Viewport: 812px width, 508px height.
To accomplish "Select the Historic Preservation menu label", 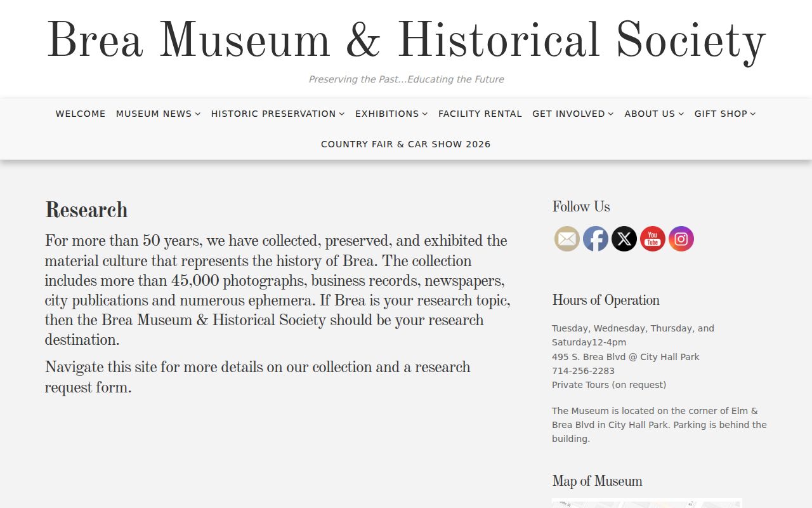I will coord(273,114).
